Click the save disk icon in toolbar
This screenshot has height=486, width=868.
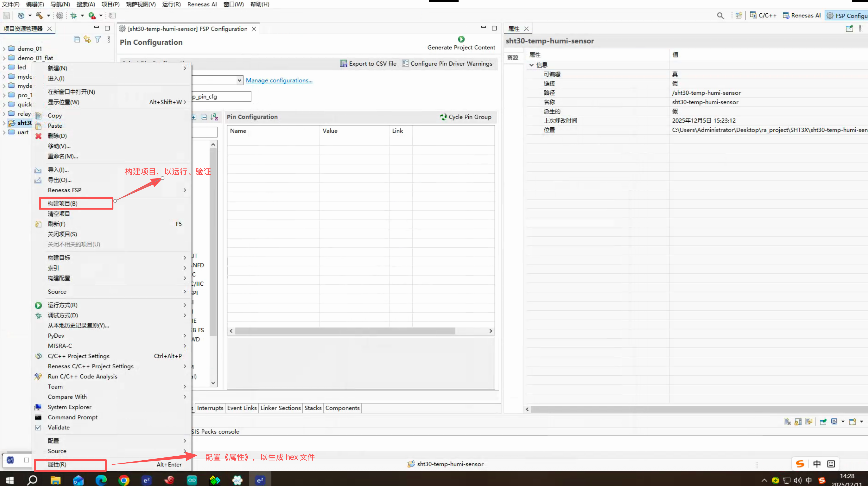6,15
